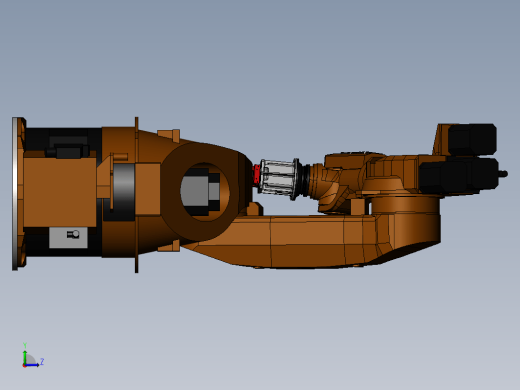The width and height of the screenshot is (520, 390).
Task: Click the Y axis label on the triad
Action: [25, 345]
